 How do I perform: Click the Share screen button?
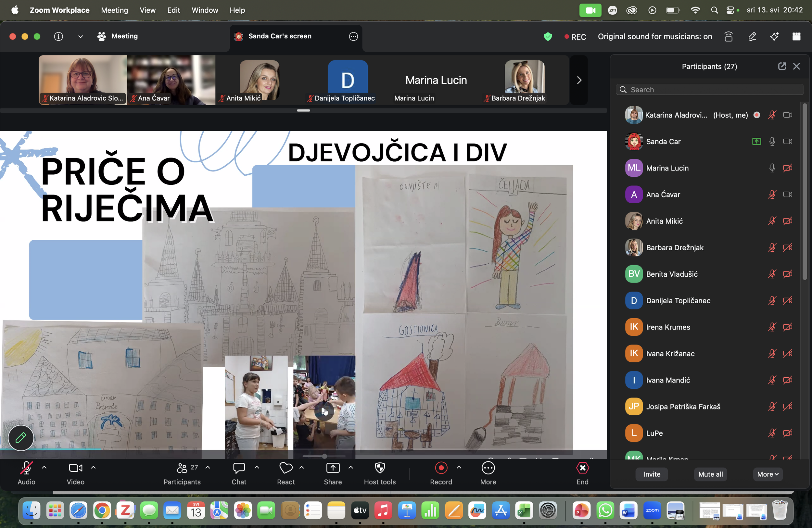(x=333, y=473)
